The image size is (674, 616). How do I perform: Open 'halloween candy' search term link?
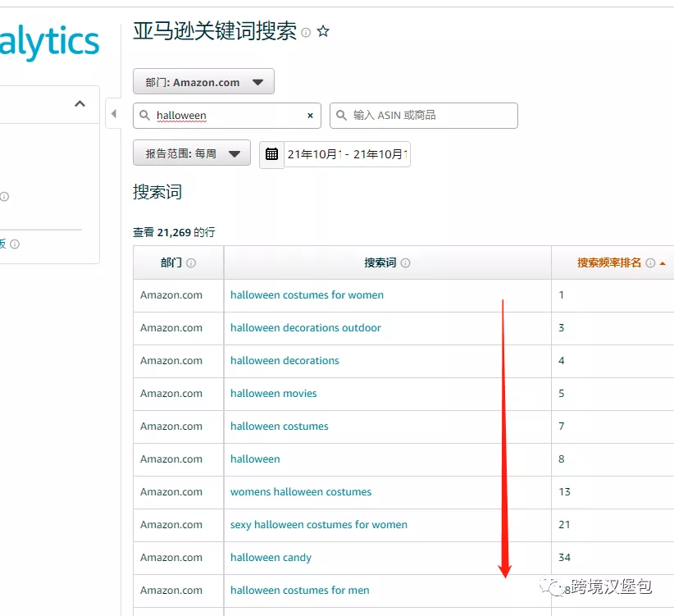(271, 558)
